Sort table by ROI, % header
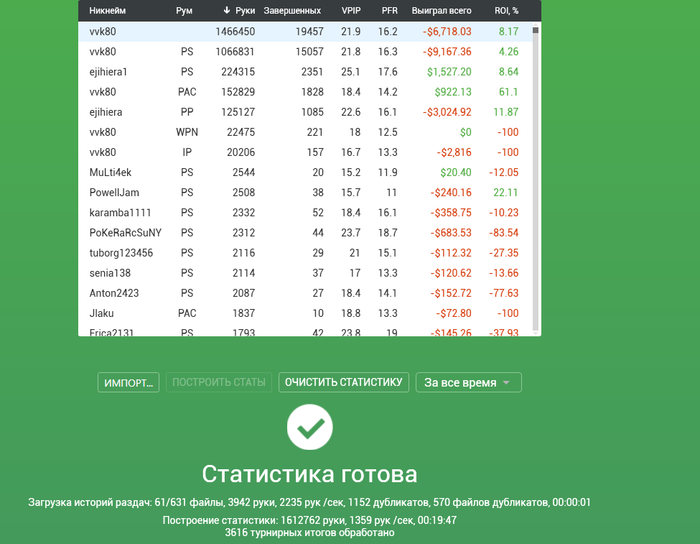The height and width of the screenshot is (544, 700). coord(506,11)
